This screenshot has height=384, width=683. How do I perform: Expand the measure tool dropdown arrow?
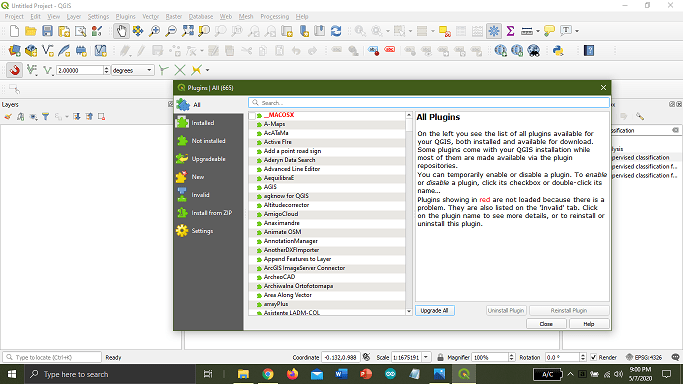click(x=538, y=31)
